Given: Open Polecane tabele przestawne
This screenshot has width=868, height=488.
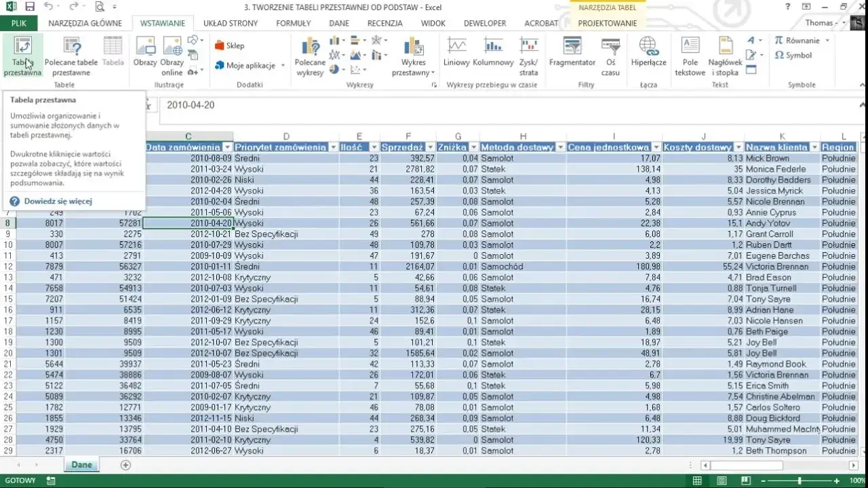Looking at the screenshot, I should point(71,56).
